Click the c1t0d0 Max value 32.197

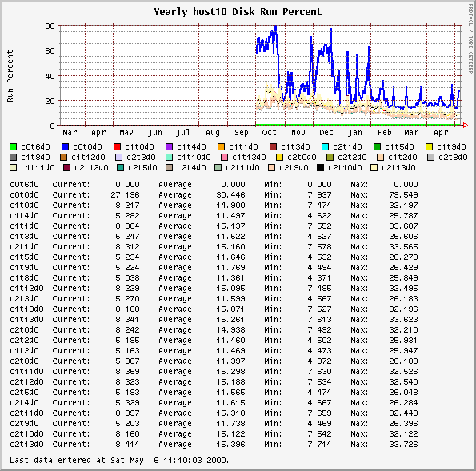pyautogui.click(x=403, y=206)
